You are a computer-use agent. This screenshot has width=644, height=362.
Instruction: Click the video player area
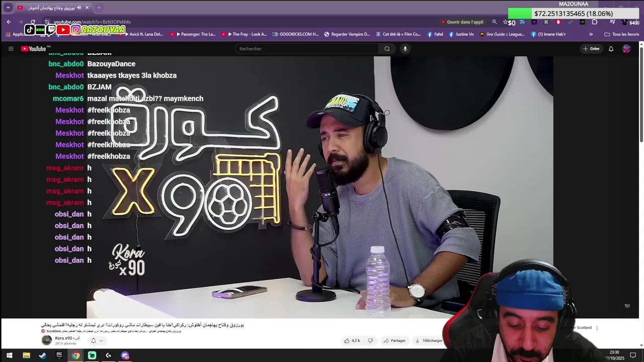click(x=319, y=186)
